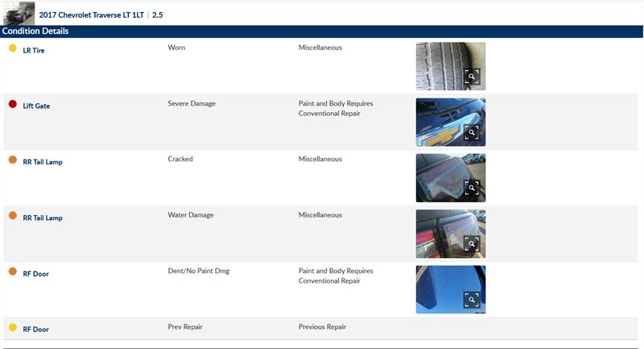The height and width of the screenshot is (349, 644).
Task: Click the yellow dot in Prev Repair row
Action: click(x=13, y=327)
